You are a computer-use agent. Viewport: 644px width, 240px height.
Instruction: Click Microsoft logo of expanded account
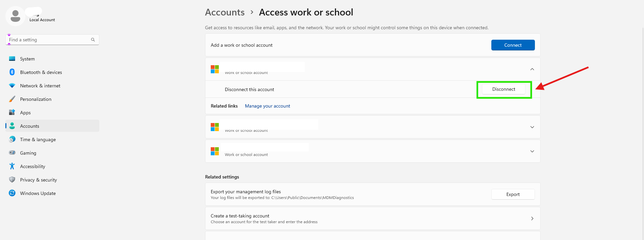click(215, 69)
